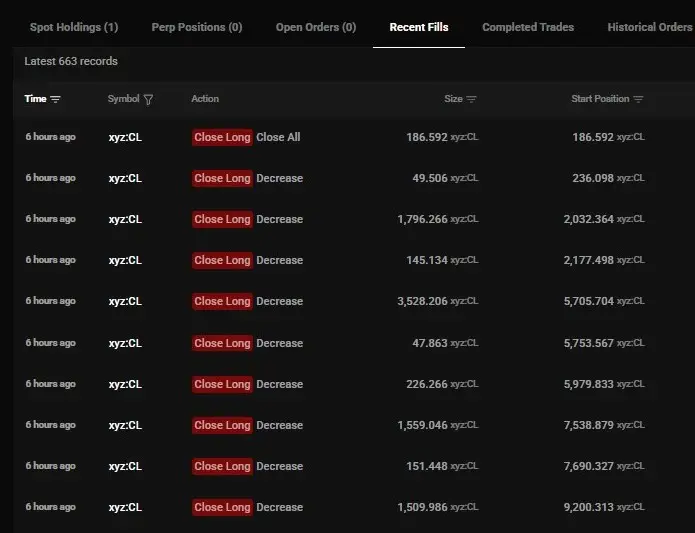Image resolution: width=695 pixels, height=533 pixels.
Task: Select the Recent Fills tab
Action: click(419, 27)
